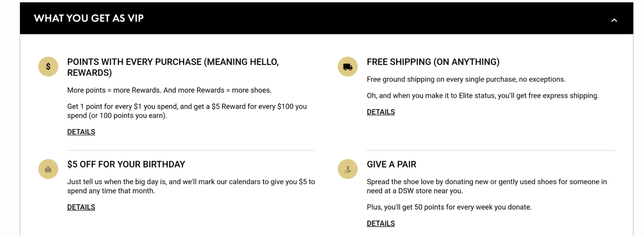Image resolution: width=644 pixels, height=236 pixels.
Task: Click the 'WHAT YOU GET AS VIP' header title
Action: (89, 18)
